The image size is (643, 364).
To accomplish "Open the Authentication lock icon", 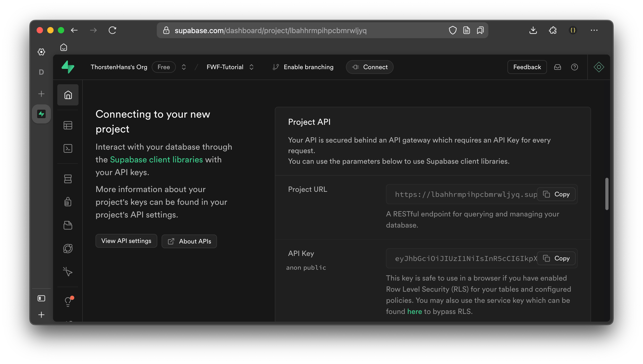I will click(x=68, y=202).
